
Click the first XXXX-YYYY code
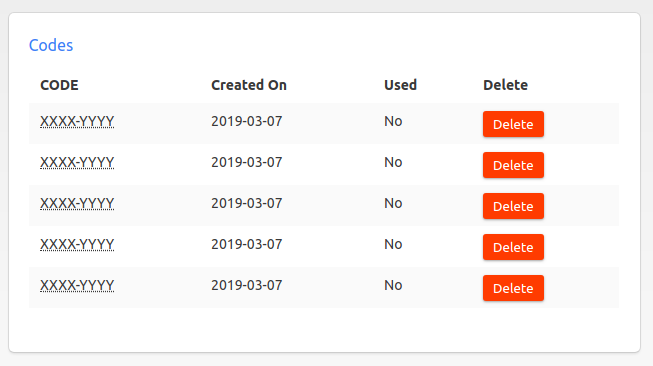(77, 121)
